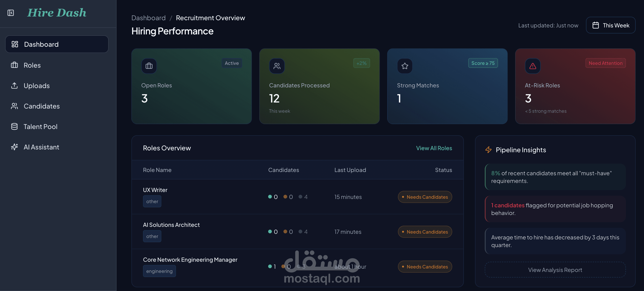Open the Dashboard menu item
Image resolution: width=644 pixels, height=291 pixels.
[x=57, y=44]
